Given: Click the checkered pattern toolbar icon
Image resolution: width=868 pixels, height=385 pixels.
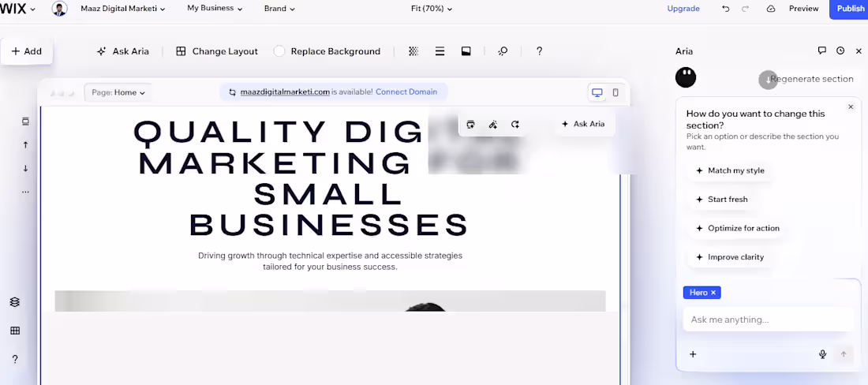Looking at the screenshot, I should coord(413,51).
